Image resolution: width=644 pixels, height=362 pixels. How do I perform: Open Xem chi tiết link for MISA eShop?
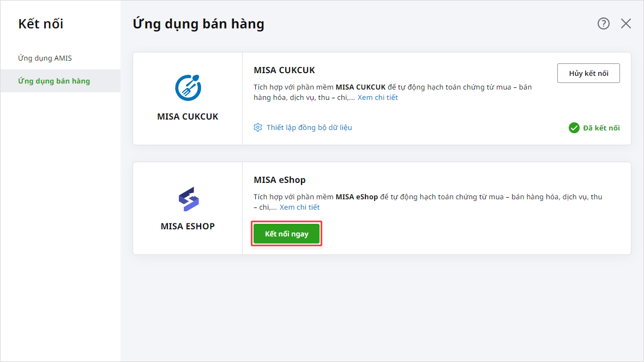tap(299, 207)
